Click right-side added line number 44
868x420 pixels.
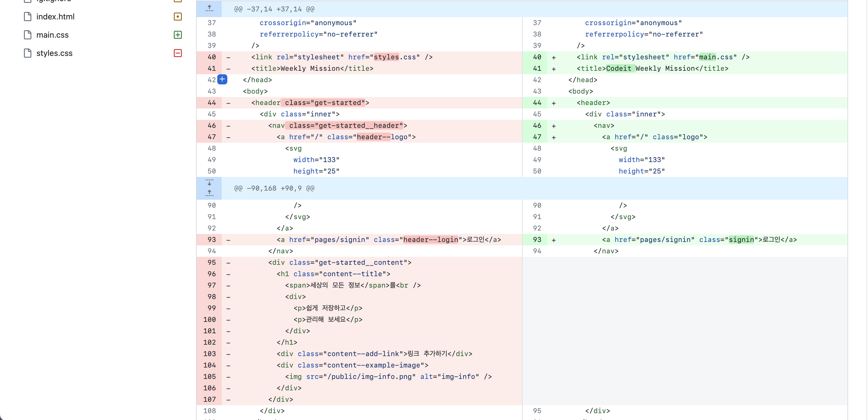pyautogui.click(x=537, y=102)
